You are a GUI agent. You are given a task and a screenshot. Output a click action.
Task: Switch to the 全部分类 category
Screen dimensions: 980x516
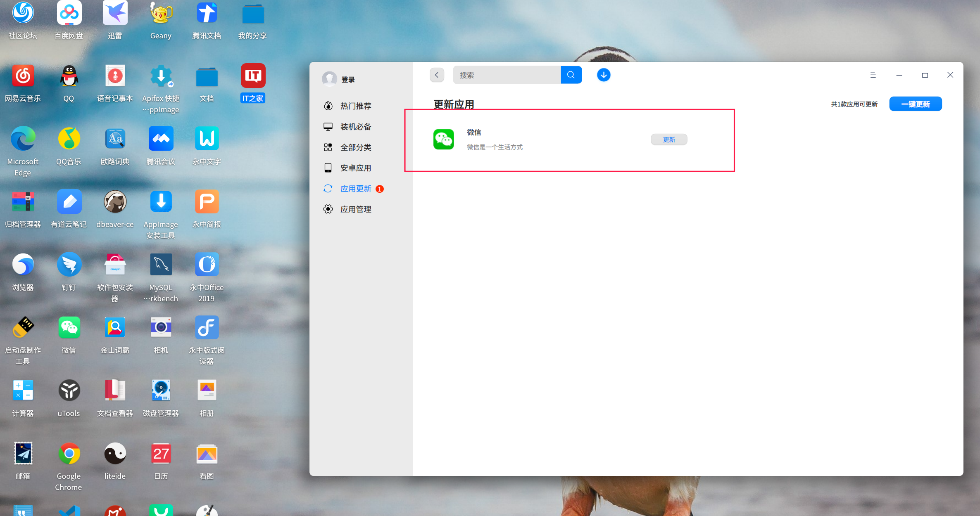coord(356,147)
